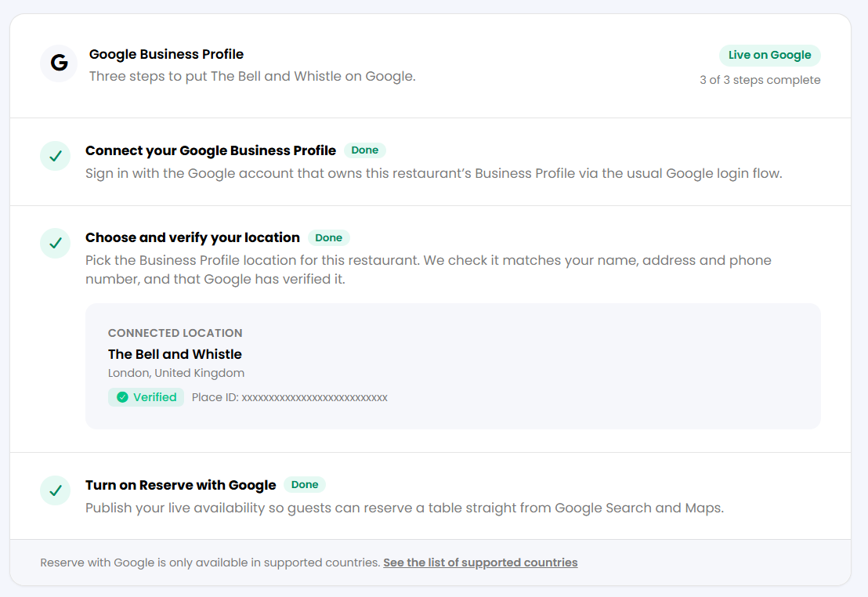Screen dimensions: 868x597
Task: Click the checkmark icon beside Connect your Google Business Profile
Action: pyautogui.click(x=56, y=156)
